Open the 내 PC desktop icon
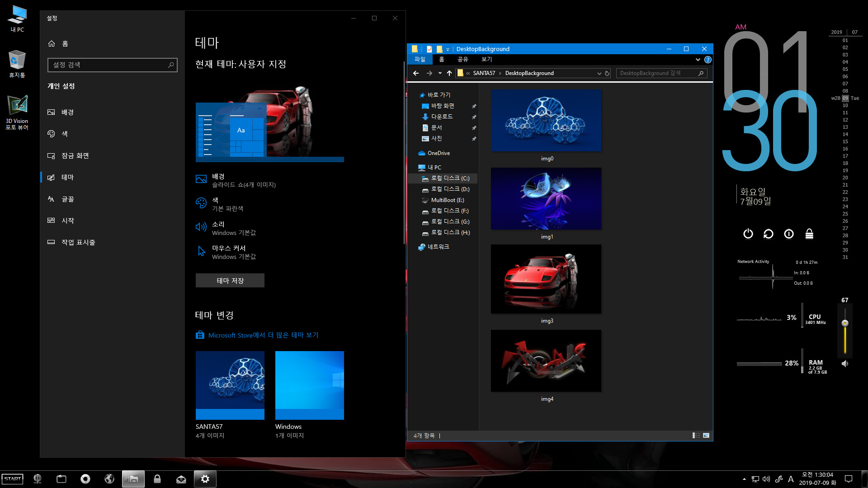The width and height of the screenshot is (868, 488). 17,19
